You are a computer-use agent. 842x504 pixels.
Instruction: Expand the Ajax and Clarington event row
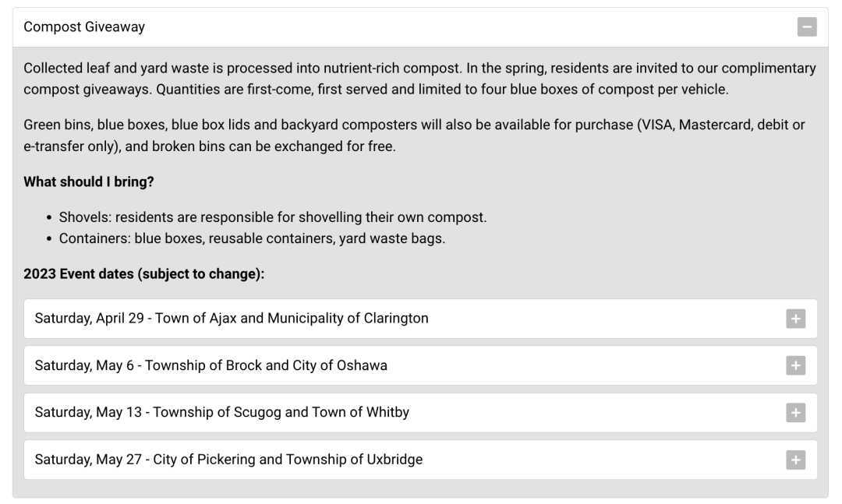pyautogui.click(x=232, y=319)
